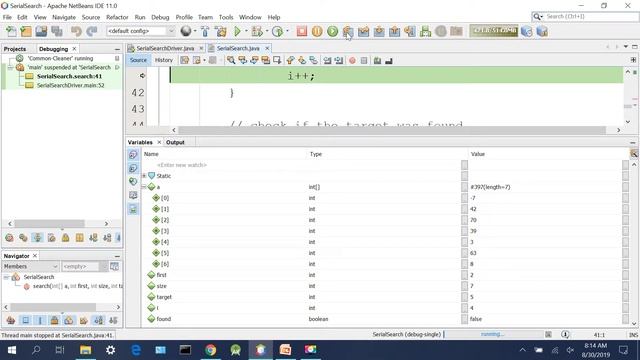Click the Source editor view button
Screen dimensions: 640x360
click(x=138, y=60)
